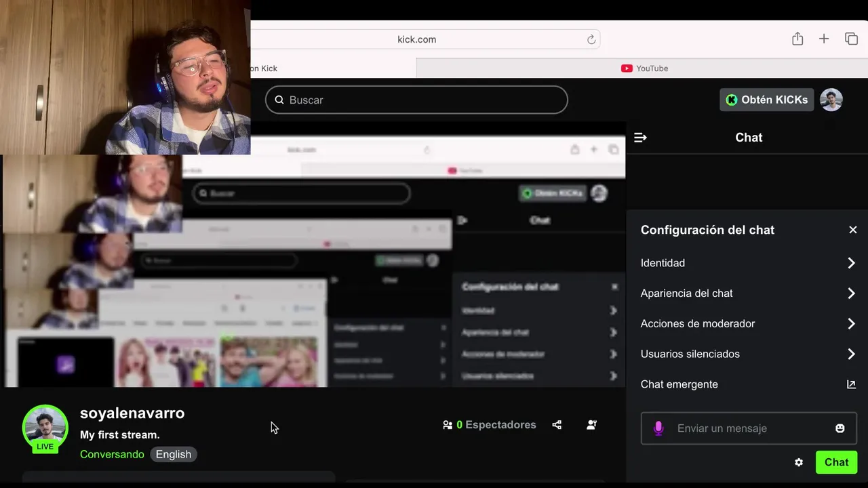Screen dimensions: 868x488
Task: Open the emoji picker
Action: coord(840,428)
